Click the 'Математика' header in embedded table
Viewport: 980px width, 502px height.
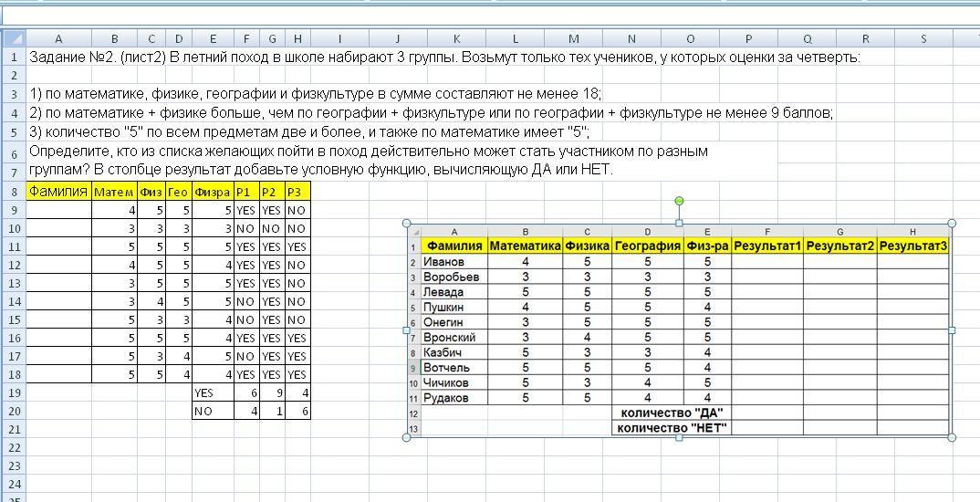pyautogui.click(x=525, y=246)
